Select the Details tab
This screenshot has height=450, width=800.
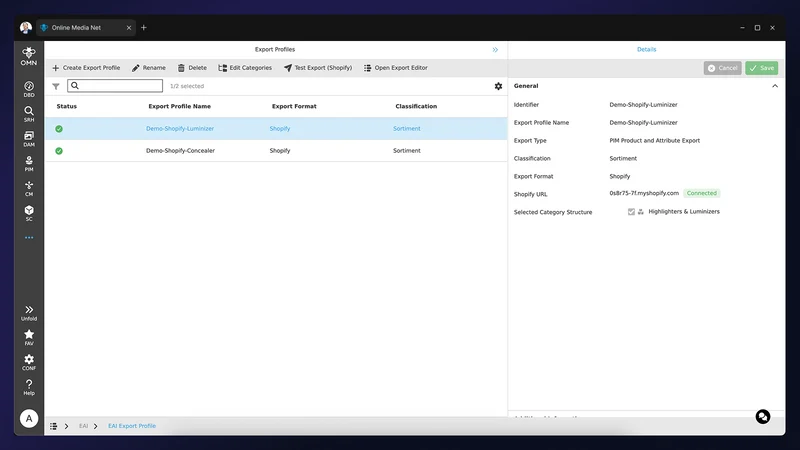(646, 49)
